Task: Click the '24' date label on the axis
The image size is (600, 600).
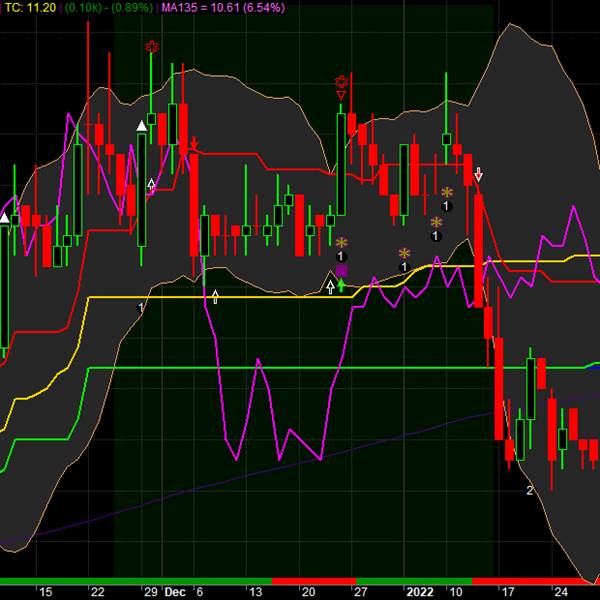Action: pos(561,592)
